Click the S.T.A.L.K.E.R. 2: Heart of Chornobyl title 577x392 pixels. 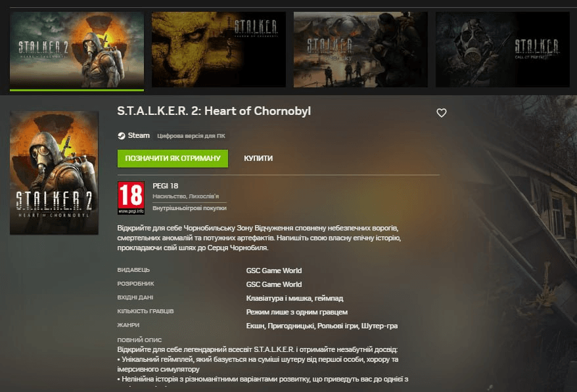coord(214,111)
